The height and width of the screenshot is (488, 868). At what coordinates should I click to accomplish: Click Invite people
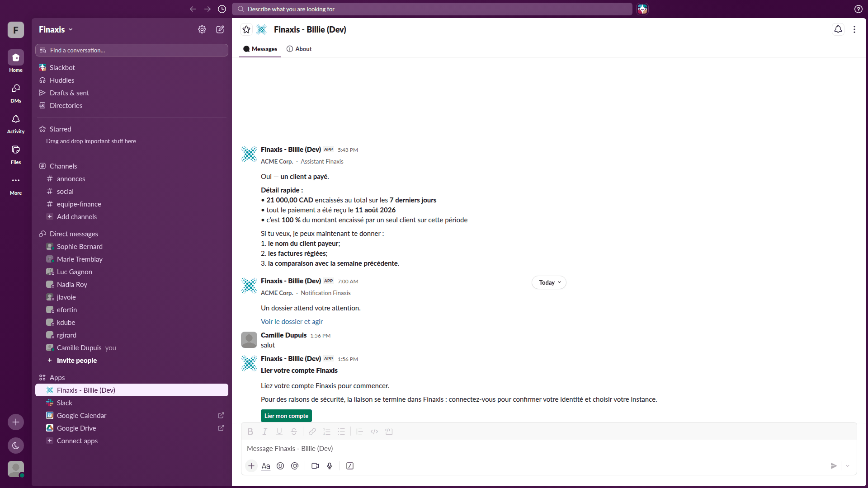pos(132,360)
